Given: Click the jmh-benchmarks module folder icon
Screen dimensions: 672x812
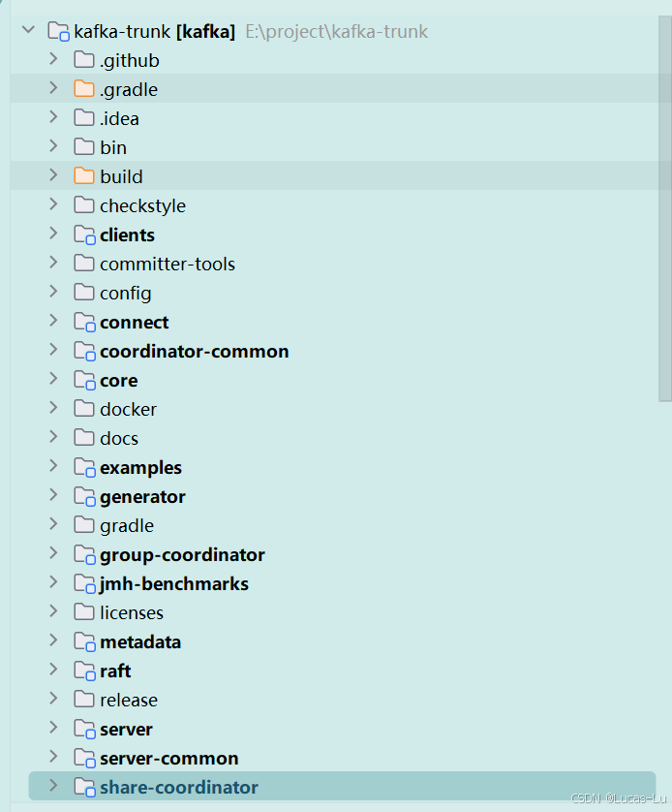Looking at the screenshot, I should (85, 583).
